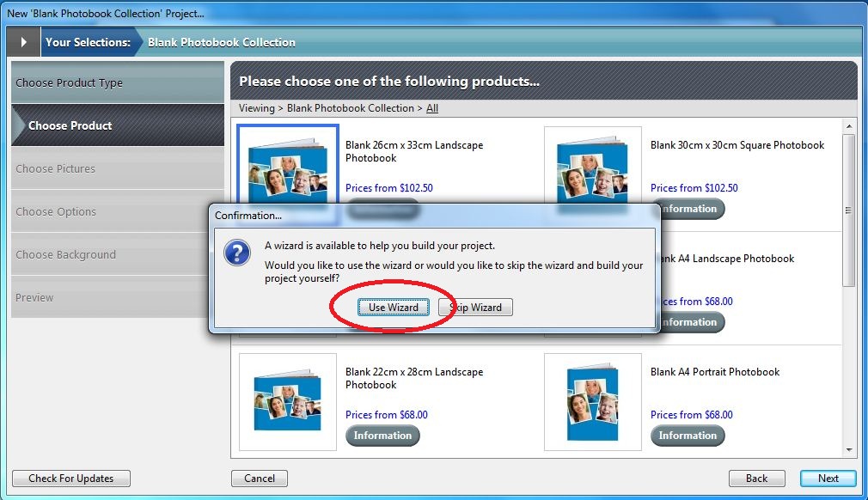Image resolution: width=868 pixels, height=500 pixels.
Task: Click the Blank 22cm x 28cm Landscape Photobook title
Action: coord(414,378)
